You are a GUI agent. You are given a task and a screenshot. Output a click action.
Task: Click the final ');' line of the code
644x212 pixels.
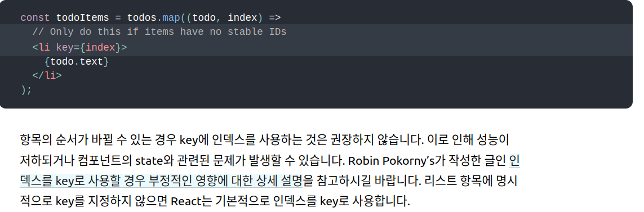point(26,90)
